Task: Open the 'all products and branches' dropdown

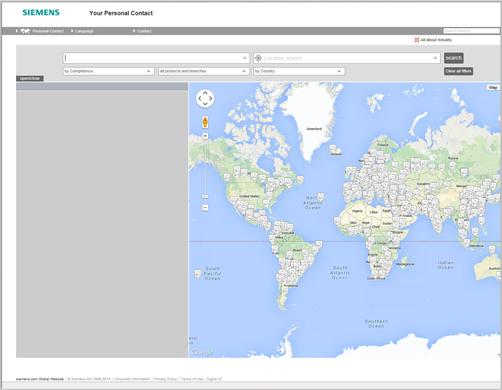Action: coord(203,71)
